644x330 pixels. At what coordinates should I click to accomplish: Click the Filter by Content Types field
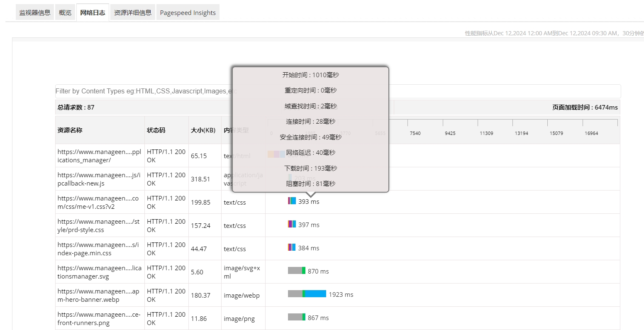pyautogui.click(x=338, y=91)
